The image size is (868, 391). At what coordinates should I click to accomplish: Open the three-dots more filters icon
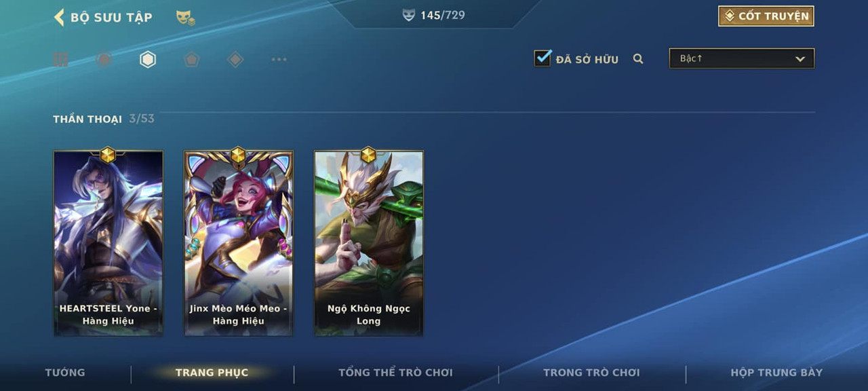click(x=279, y=60)
